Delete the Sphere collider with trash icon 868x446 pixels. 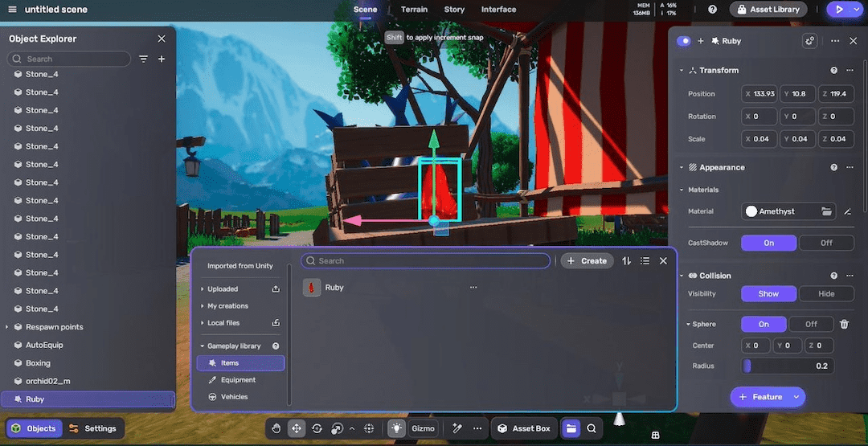pyautogui.click(x=845, y=324)
